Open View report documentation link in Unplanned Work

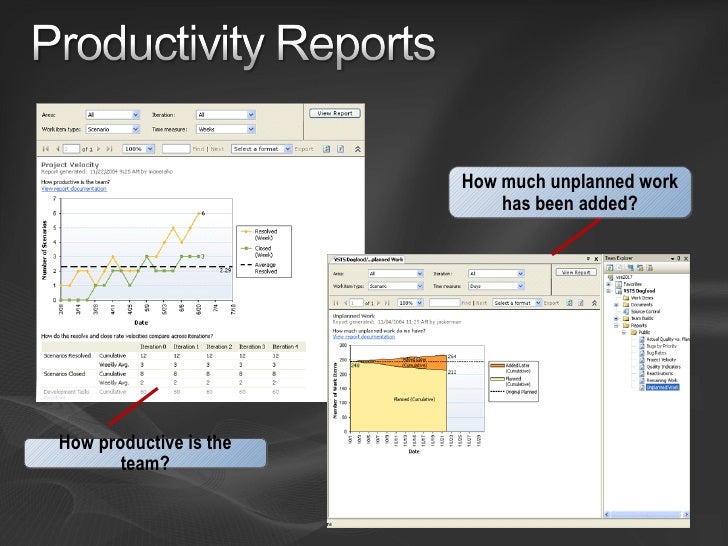click(x=364, y=337)
